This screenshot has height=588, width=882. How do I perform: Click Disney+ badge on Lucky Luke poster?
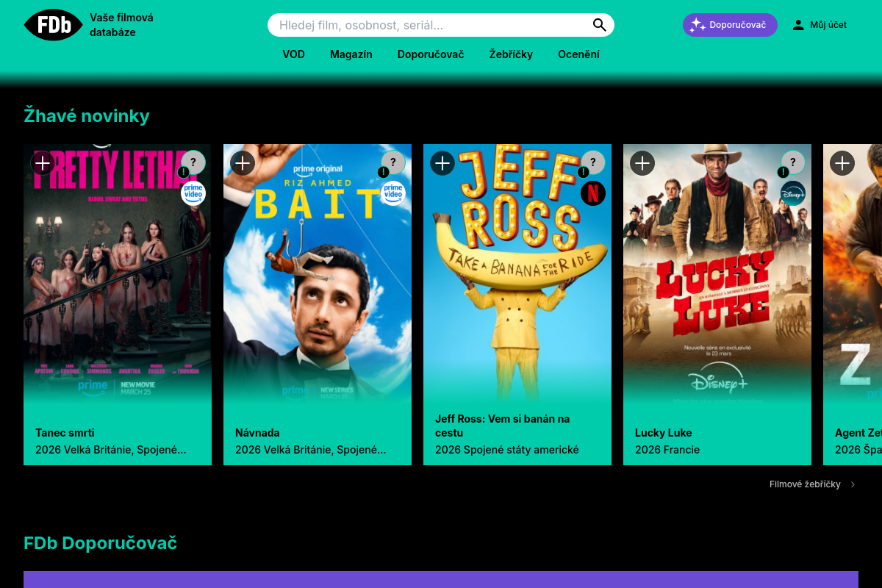point(793,193)
